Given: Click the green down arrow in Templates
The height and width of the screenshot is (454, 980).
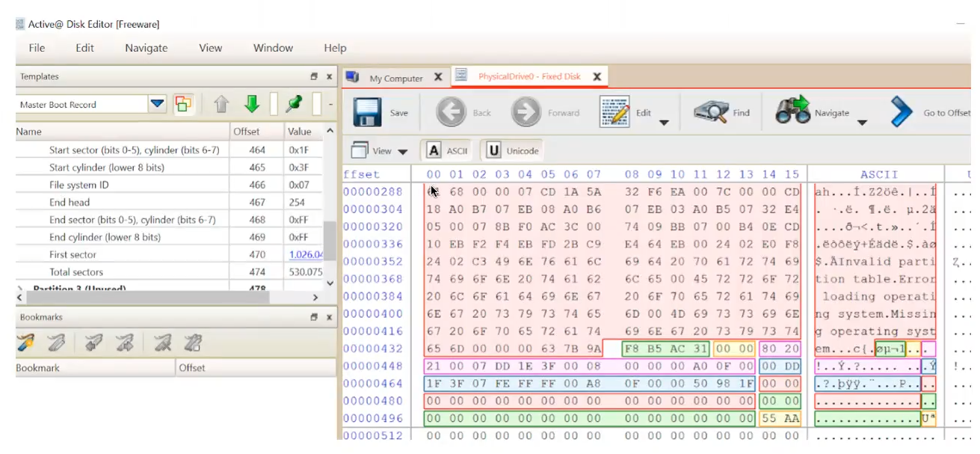Looking at the screenshot, I should click(252, 105).
